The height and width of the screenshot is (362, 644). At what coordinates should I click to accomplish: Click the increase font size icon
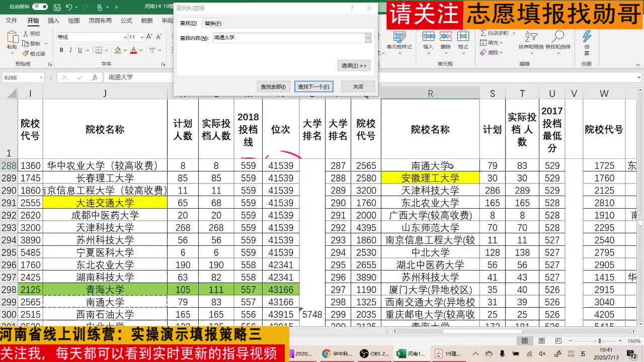(x=149, y=37)
